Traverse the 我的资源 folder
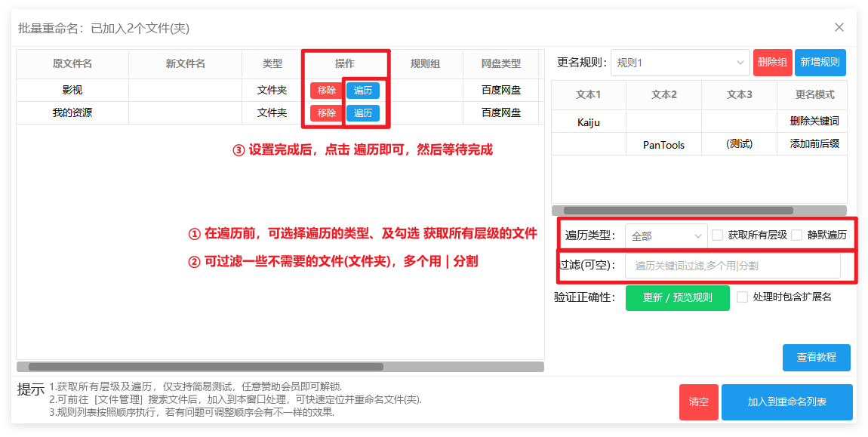Viewport: 868px width, 437px height. coord(363,113)
